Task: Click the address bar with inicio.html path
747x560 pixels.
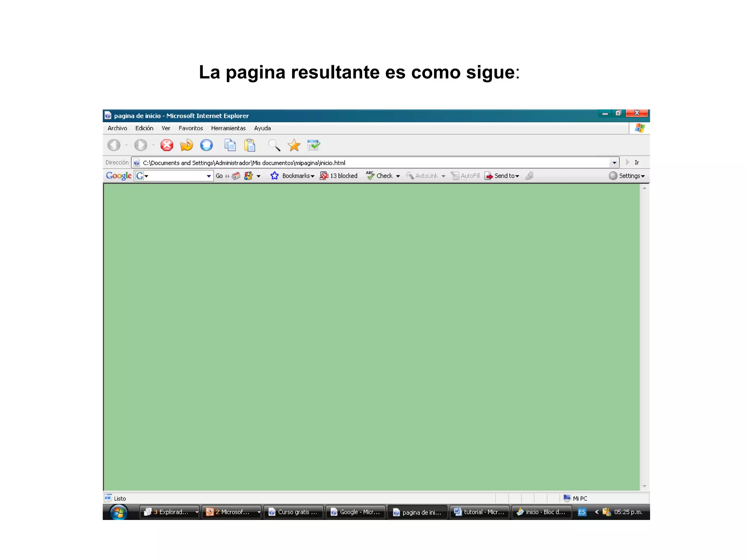Action: click(375, 163)
